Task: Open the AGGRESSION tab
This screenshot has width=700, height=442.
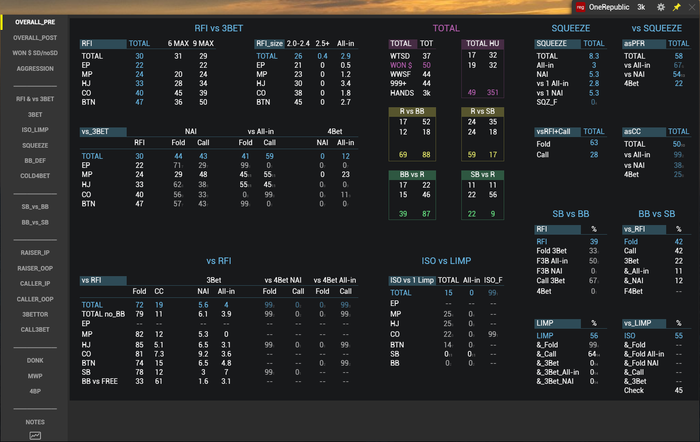Action: point(35,68)
